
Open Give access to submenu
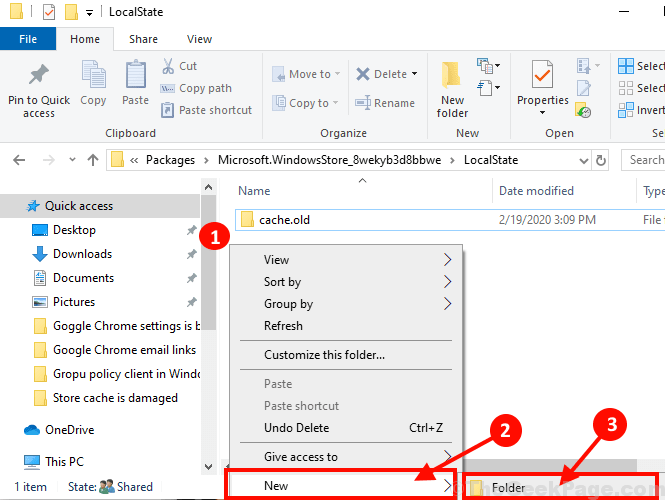point(345,457)
